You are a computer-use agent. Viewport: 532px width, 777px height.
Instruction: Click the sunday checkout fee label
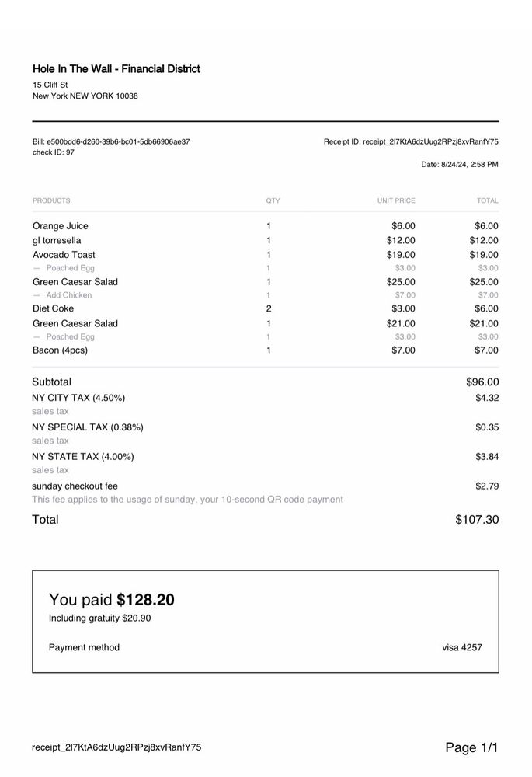[75, 486]
